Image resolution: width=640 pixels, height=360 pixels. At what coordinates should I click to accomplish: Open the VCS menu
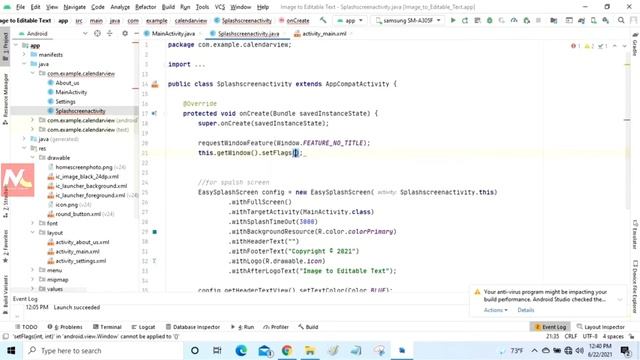coord(220,7)
